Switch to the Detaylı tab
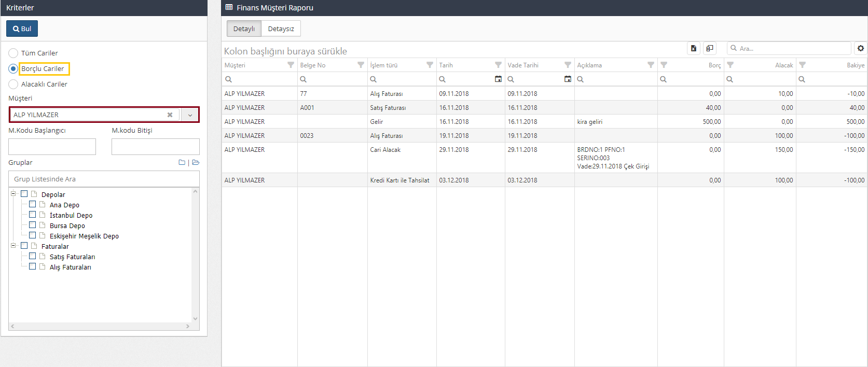Image resolution: width=868 pixels, height=367 pixels. tap(244, 29)
